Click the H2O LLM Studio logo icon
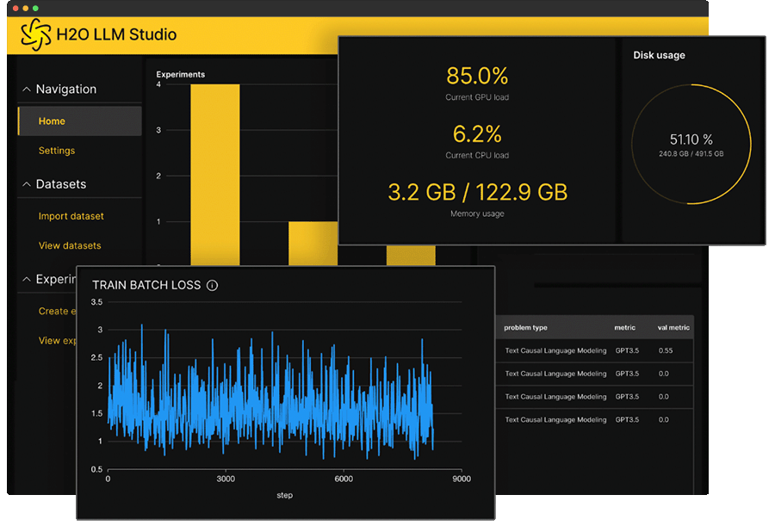This screenshot has width=775, height=532. (x=37, y=35)
